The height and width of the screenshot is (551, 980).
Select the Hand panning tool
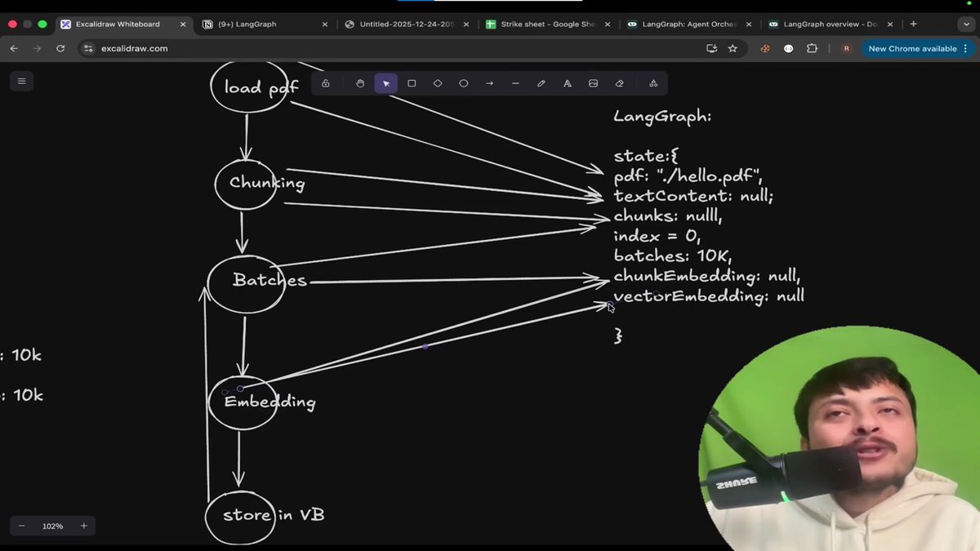tap(359, 82)
